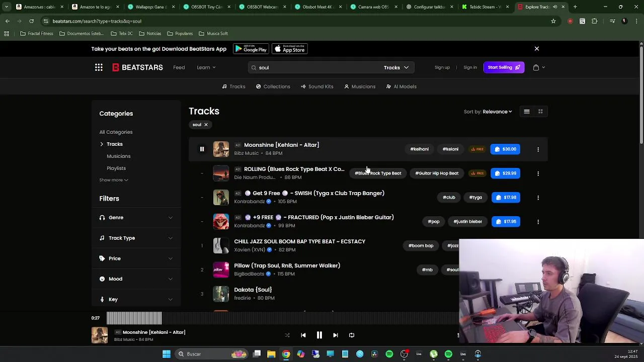The image size is (644, 362).
Task: Open Fractal Fitness bookmark folder
Action: click(x=36, y=34)
